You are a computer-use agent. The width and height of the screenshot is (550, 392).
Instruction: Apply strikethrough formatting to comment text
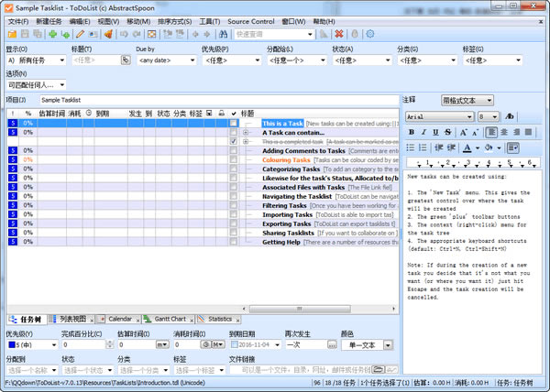pos(447,132)
